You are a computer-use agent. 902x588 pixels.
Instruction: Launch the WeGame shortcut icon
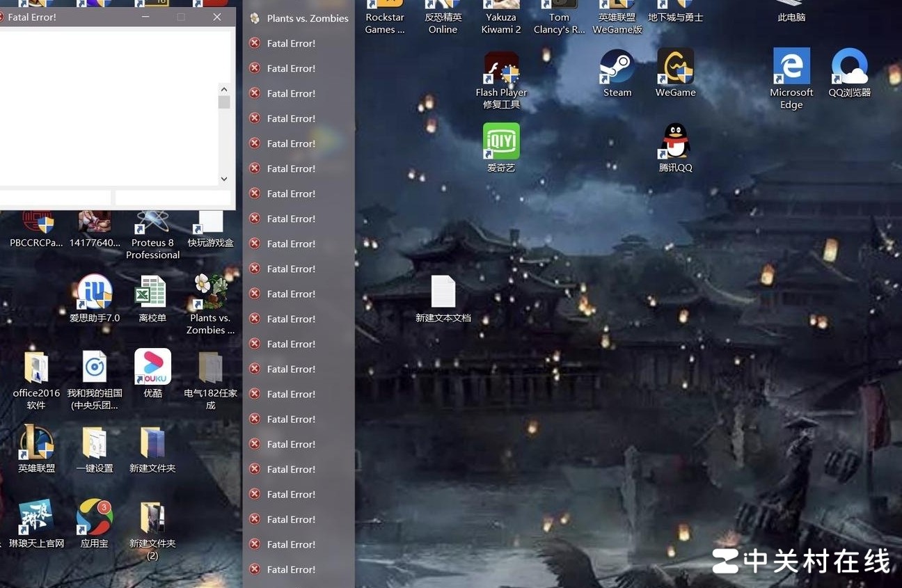coord(675,67)
